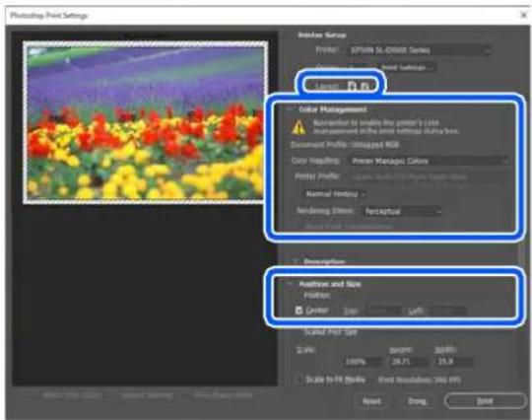Expand the Description section
Image resolution: width=532 pixels, height=420 pixels.
[296, 261]
